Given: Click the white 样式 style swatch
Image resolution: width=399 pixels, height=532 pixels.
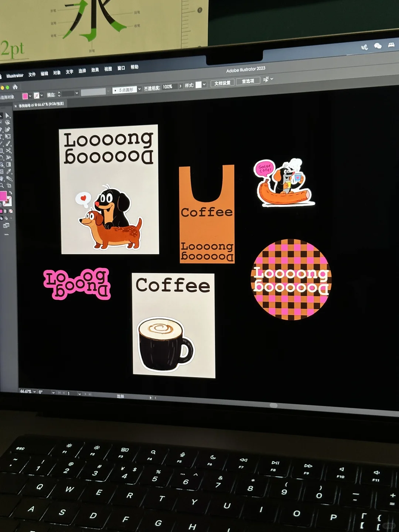Looking at the screenshot, I should 198,85.
